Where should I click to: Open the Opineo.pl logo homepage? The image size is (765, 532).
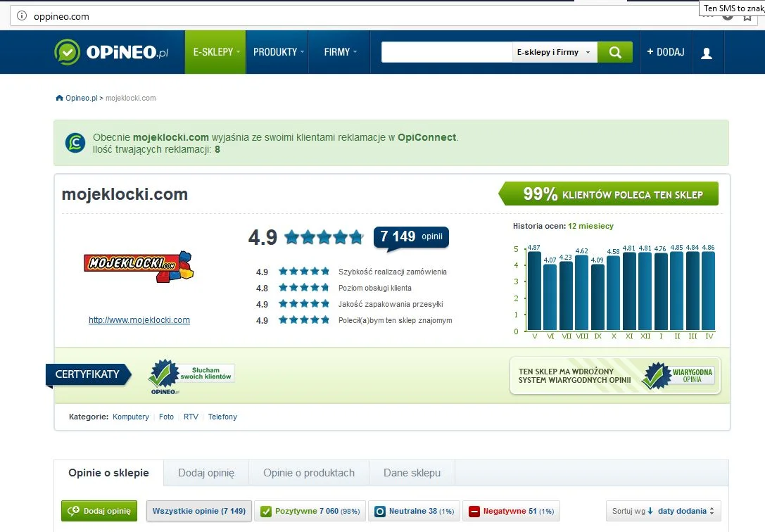111,52
